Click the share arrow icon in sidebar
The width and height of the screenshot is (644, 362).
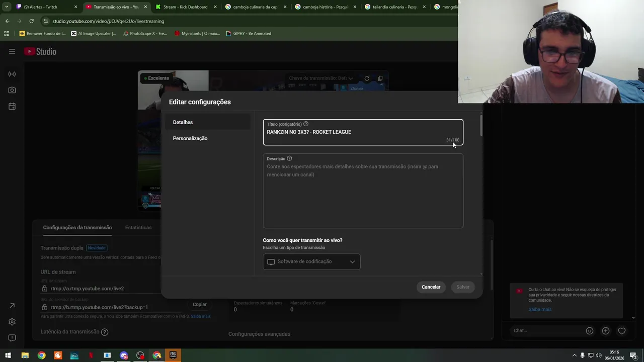pos(12,306)
